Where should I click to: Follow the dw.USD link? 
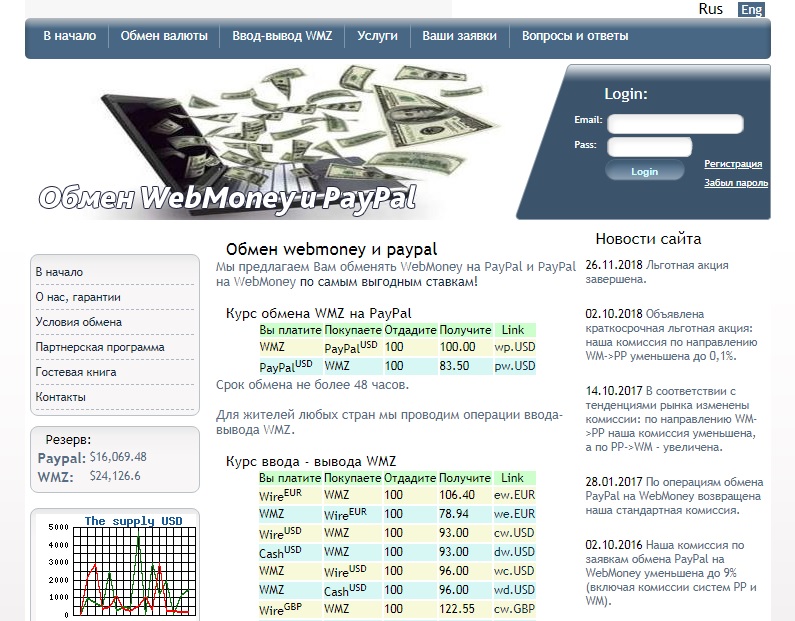(514, 552)
